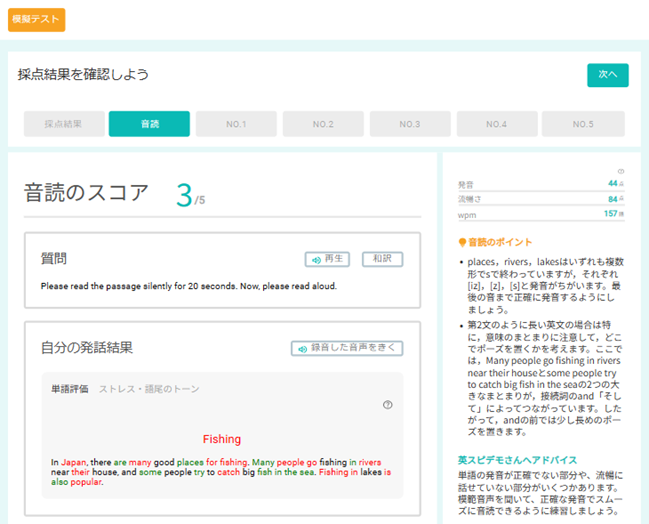Click help question-mark icon in evaluation box
The height and width of the screenshot is (524, 649).
coord(388,405)
